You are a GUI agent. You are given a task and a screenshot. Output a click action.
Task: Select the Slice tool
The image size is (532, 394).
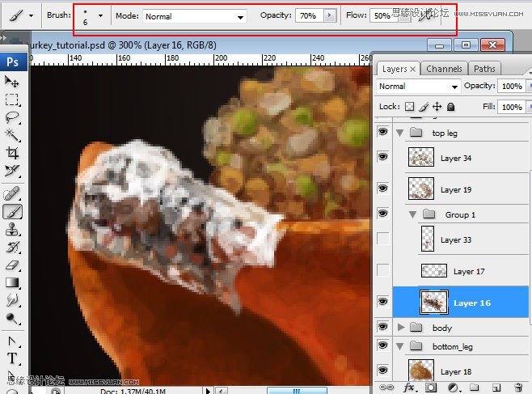(x=12, y=171)
